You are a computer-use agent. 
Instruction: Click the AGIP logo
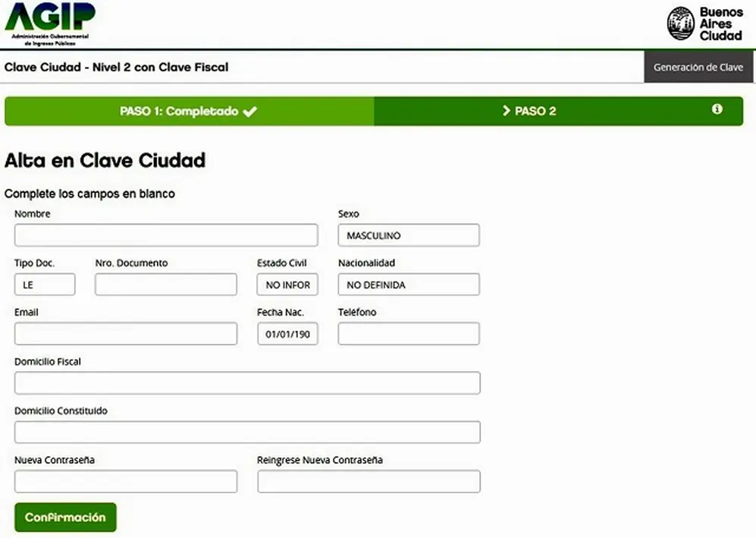tap(50, 24)
